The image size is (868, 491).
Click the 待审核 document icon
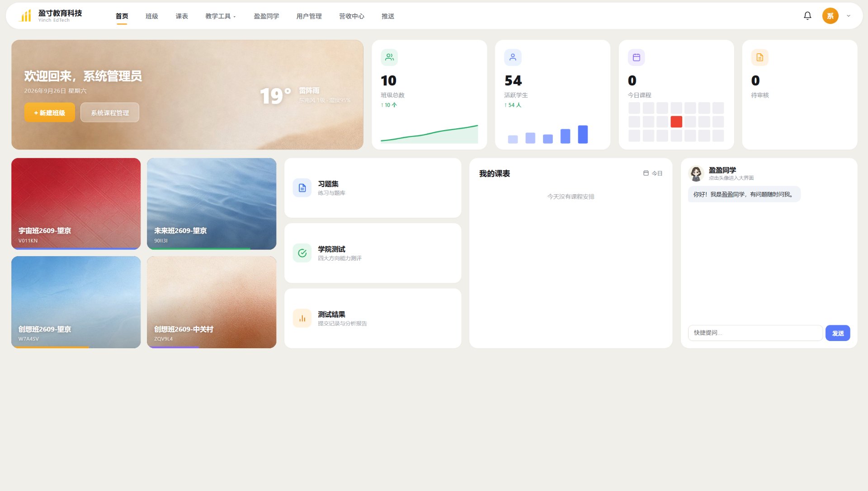[x=760, y=57]
